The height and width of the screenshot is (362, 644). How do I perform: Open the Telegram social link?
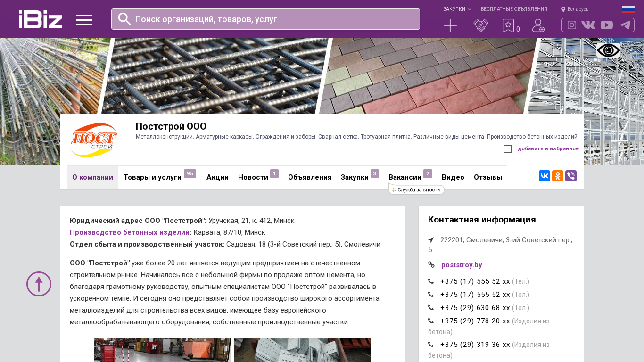[x=625, y=25]
